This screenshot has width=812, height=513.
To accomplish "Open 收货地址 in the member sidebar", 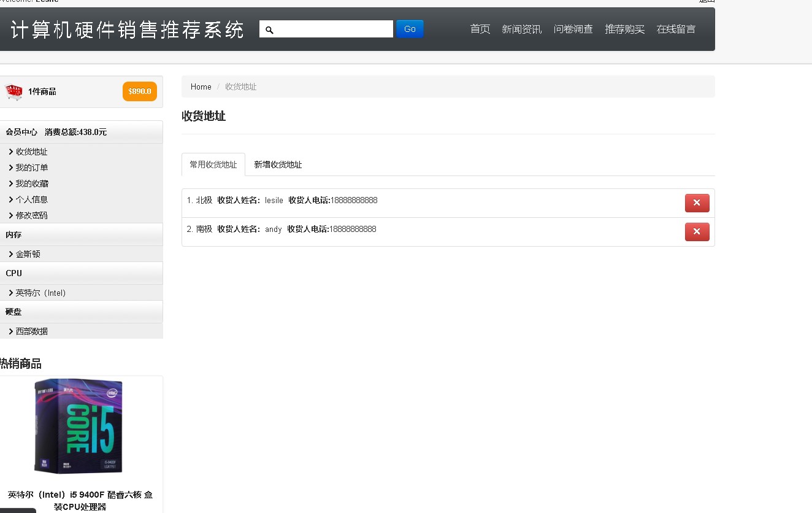I will [31, 152].
